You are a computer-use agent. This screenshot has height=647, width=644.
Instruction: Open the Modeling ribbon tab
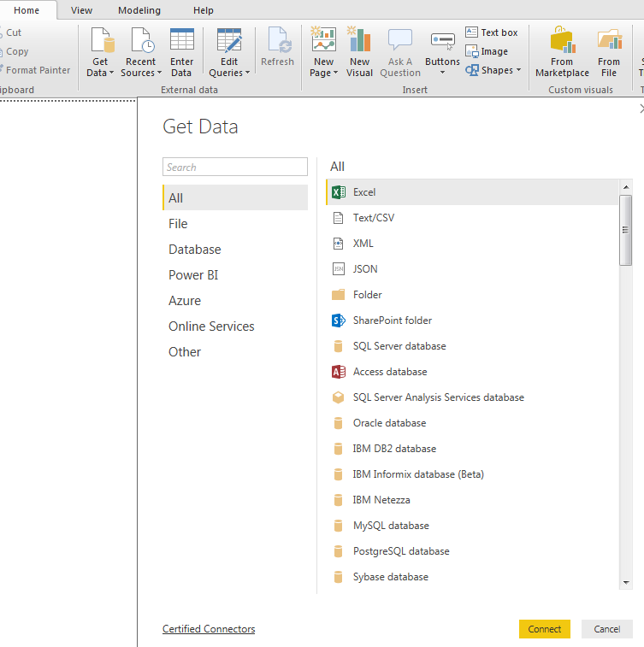tap(139, 10)
